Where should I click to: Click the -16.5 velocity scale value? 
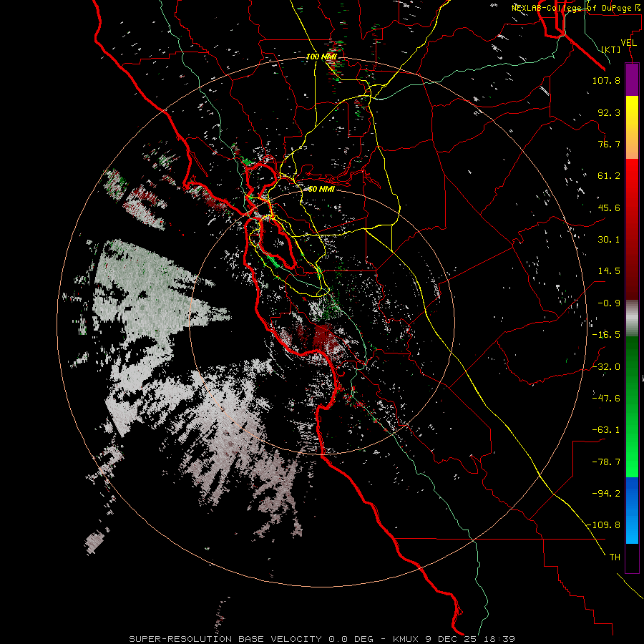[606, 335]
